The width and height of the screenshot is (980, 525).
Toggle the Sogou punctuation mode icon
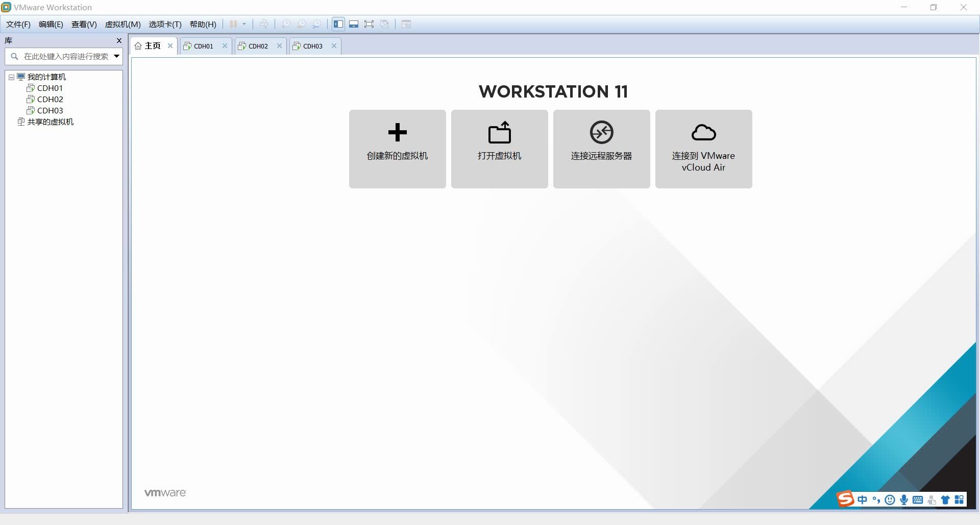(876, 500)
